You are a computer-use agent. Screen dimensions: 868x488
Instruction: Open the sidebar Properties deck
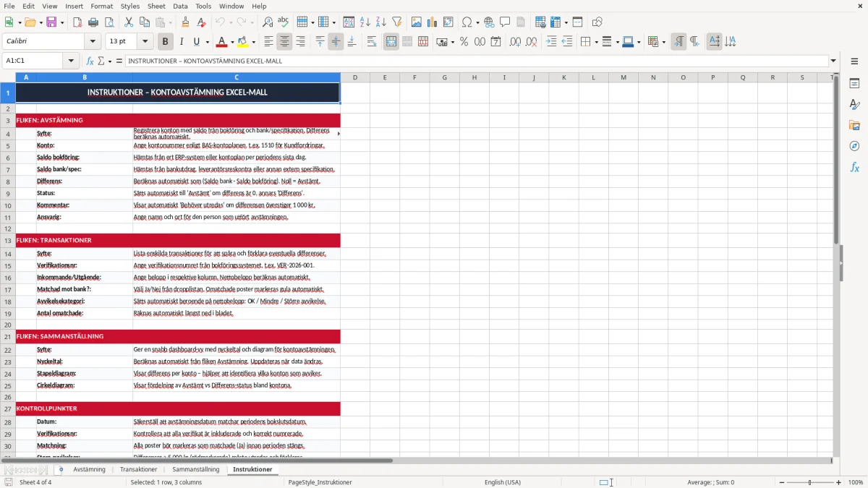point(854,84)
